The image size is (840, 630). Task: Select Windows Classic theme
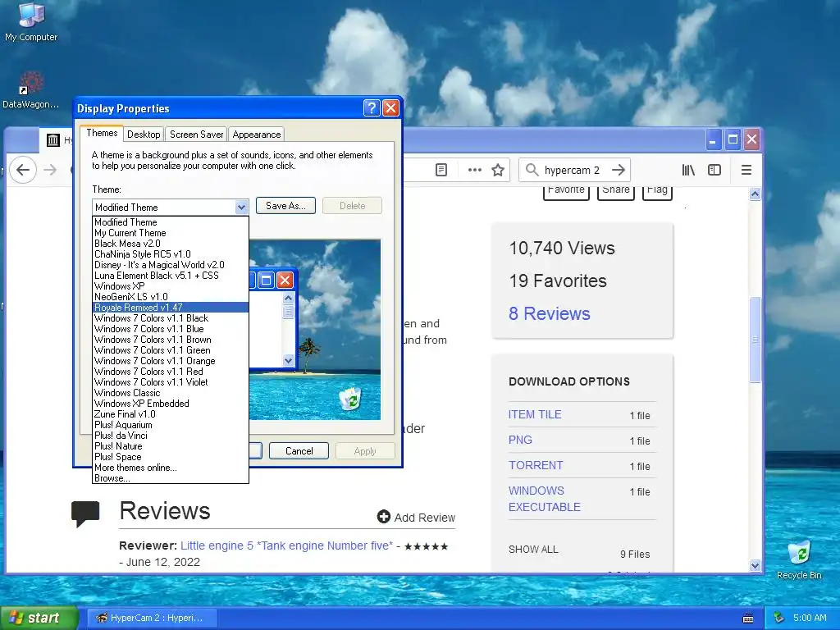pyautogui.click(x=171, y=393)
